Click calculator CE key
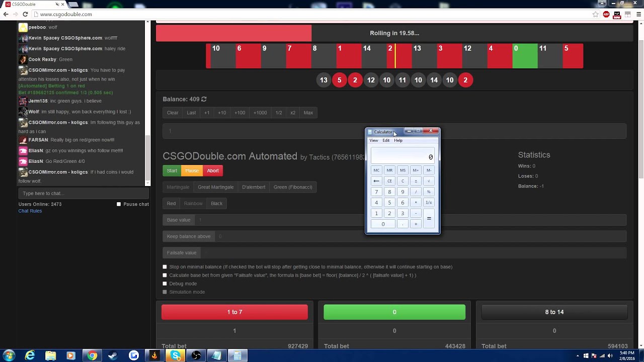 tap(389, 181)
